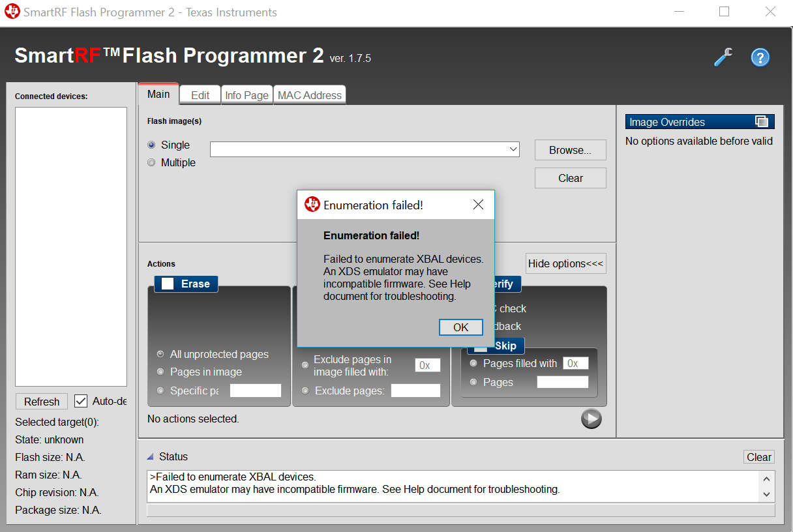Click the Pages filled with 0x field
Viewport: 793px width, 532px height.
[576, 363]
